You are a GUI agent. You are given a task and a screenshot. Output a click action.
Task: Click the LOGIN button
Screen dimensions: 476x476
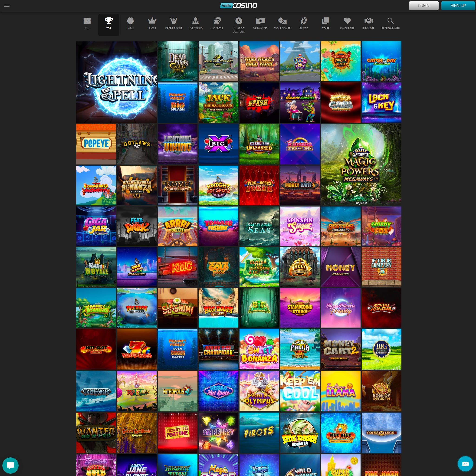click(x=423, y=6)
